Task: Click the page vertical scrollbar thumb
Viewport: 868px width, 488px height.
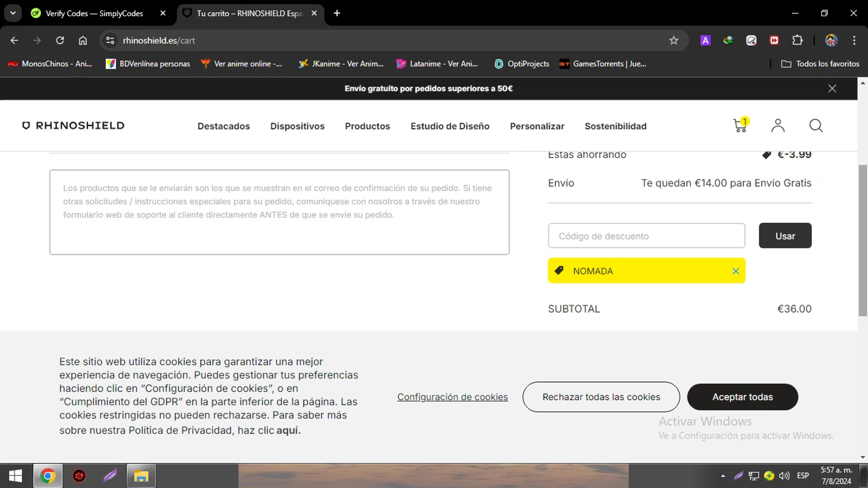Action: click(863, 240)
